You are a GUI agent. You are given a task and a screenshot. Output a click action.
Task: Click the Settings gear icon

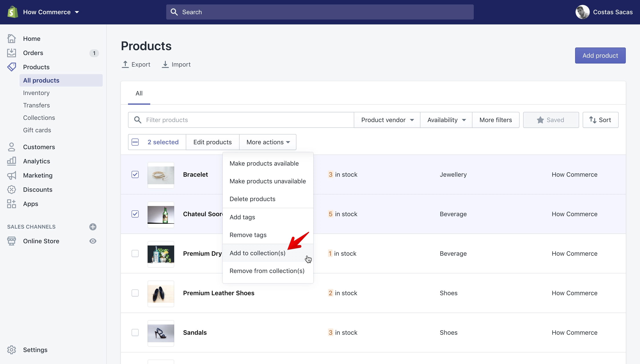(12, 350)
